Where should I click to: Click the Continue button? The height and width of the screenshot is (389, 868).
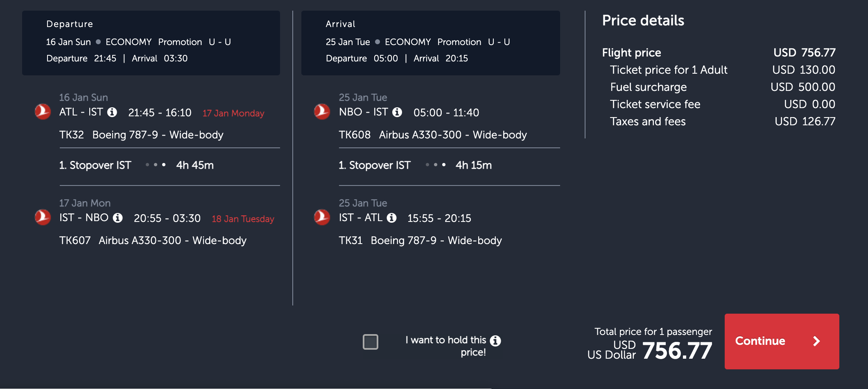pos(782,342)
